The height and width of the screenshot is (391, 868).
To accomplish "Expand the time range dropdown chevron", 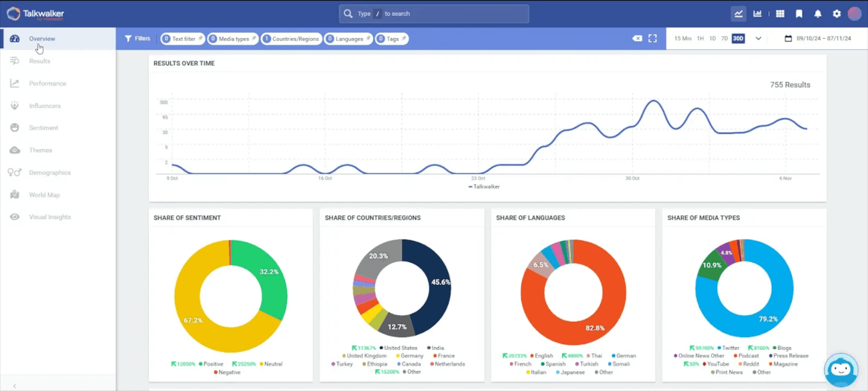I will tap(757, 39).
